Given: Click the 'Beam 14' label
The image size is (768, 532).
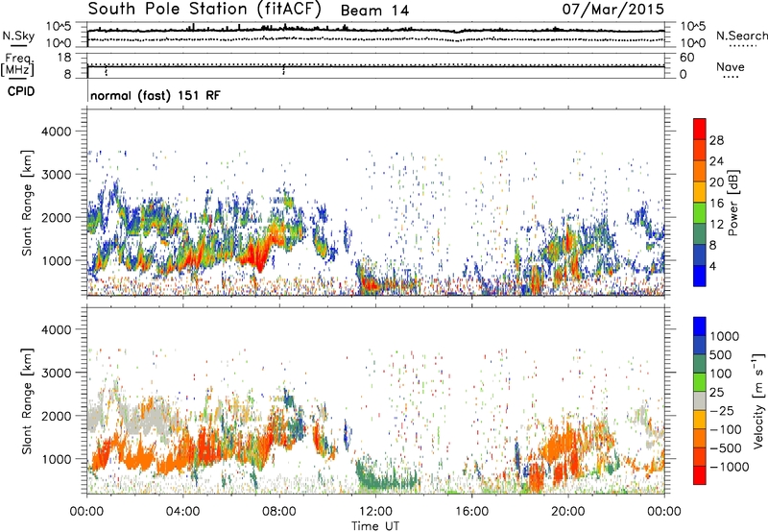Looking at the screenshot, I should pyautogui.click(x=374, y=11).
